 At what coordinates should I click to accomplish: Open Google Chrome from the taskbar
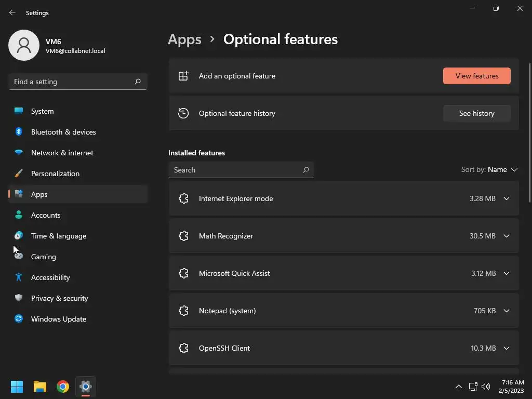63,387
